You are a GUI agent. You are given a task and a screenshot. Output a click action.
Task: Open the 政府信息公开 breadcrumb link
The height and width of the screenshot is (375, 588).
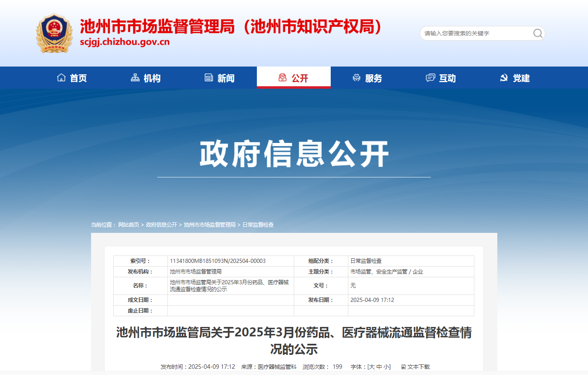pos(161,225)
